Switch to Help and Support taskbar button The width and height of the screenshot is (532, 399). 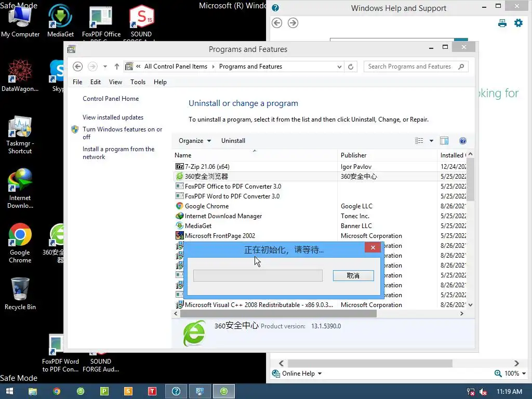pos(176,391)
